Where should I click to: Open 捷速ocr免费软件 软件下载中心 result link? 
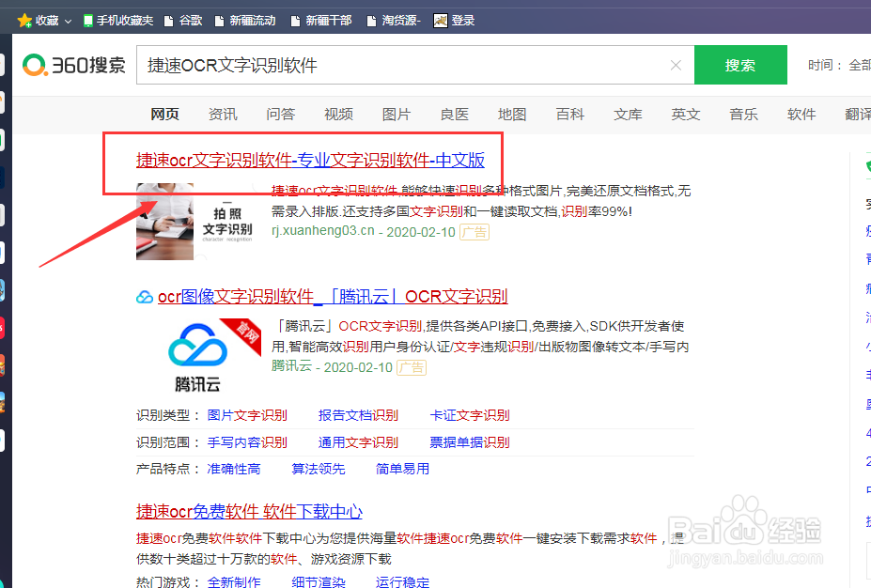coord(249,511)
